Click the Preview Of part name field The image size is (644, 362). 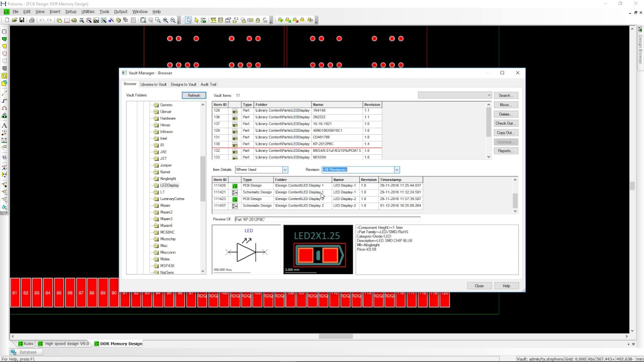click(327, 219)
